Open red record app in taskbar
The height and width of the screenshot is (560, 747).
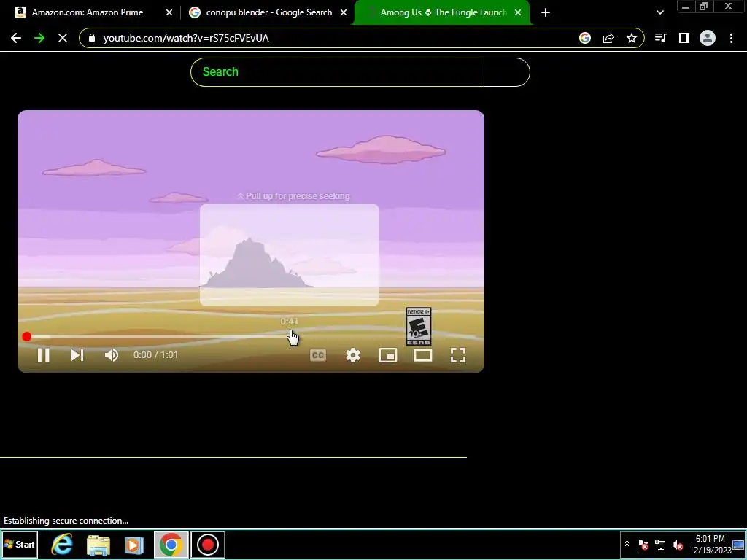tap(208, 544)
